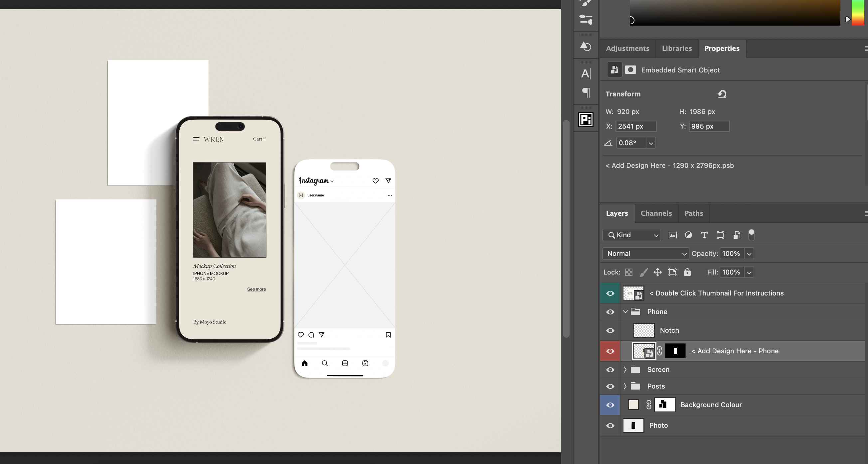Click lock all layer attributes padlock
This screenshot has width=868, height=464.
(x=687, y=272)
